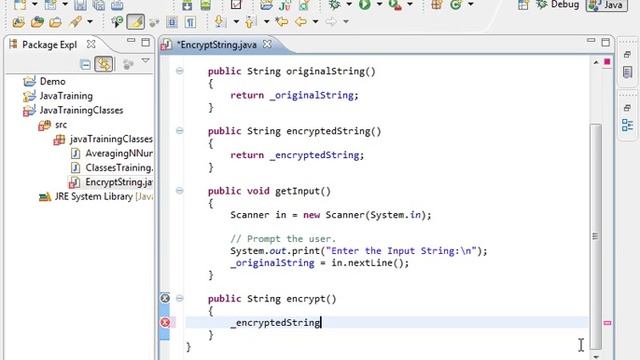Click the editor scrollbar up arrow
The height and width of the screenshot is (360, 640).
tap(596, 62)
